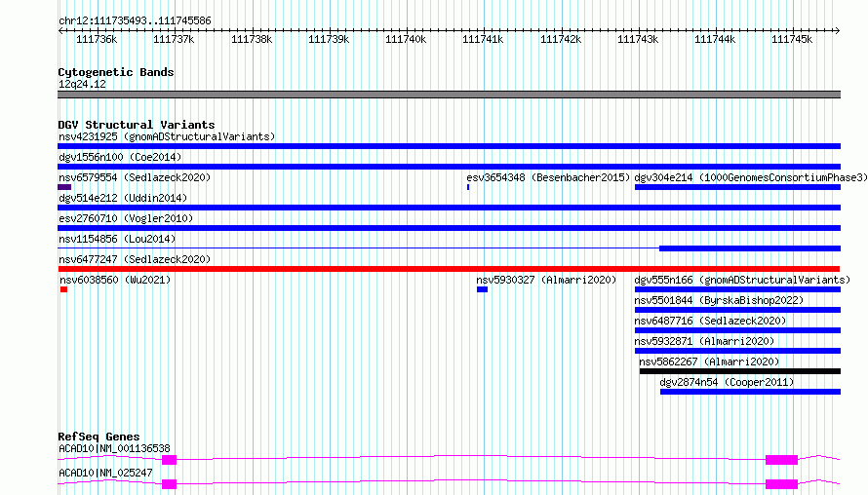Click the small red nsv6038560 marker
This screenshot has width=868, height=495.
[x=63, y=289]
